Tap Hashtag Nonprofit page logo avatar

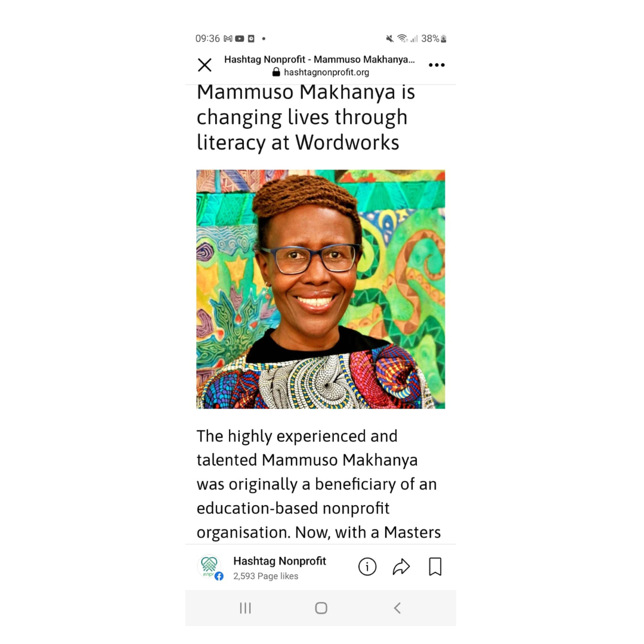tap(210, 567)
